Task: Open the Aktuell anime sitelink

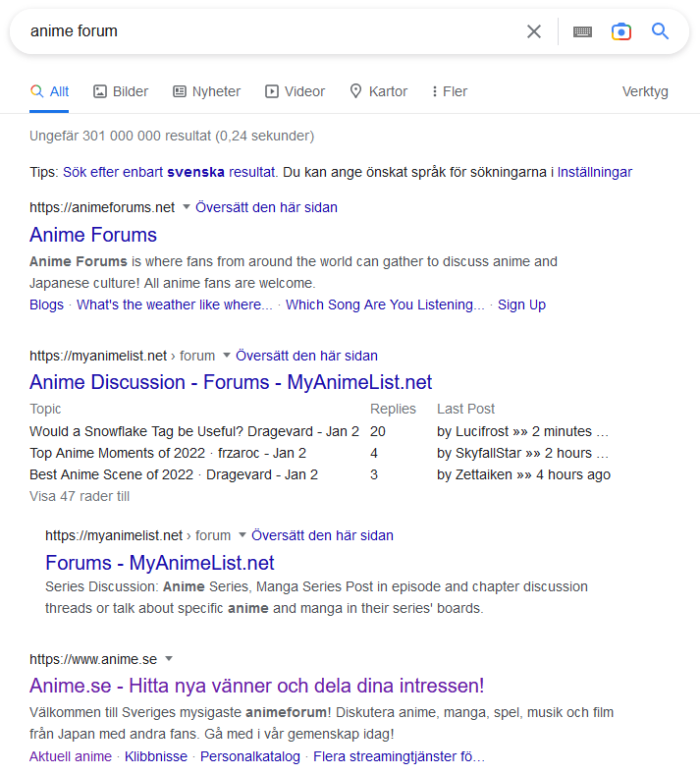Action: coord(71,756)
